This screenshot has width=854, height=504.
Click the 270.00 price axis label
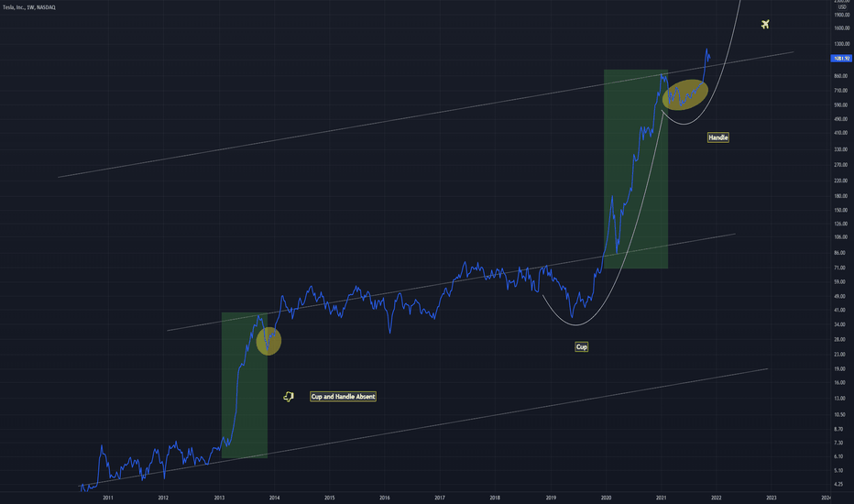click(841, 165)
